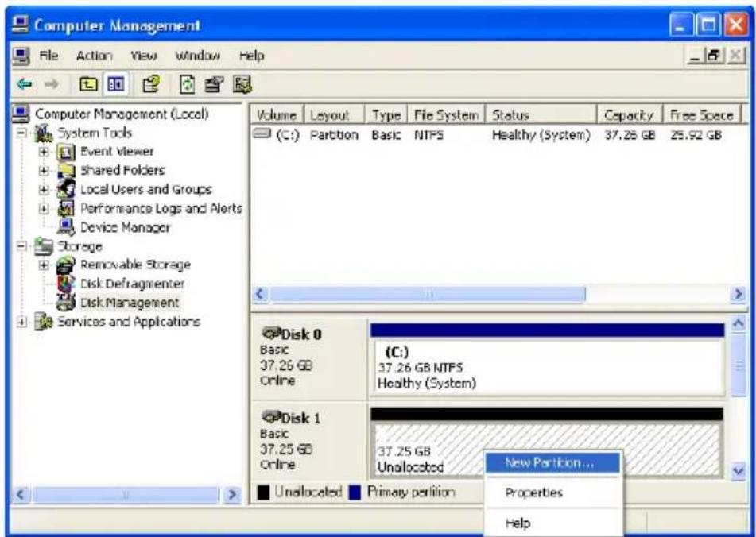The image size is (756, 537).
Task: Click the Services and Applications icon
Action: pyautogui.click(x=44, y=321)
